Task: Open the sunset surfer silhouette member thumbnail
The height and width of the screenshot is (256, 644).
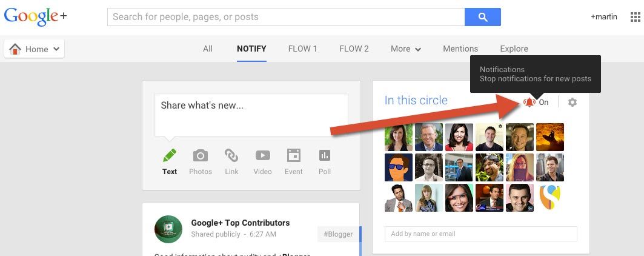Action: click(x=550, y=137)
